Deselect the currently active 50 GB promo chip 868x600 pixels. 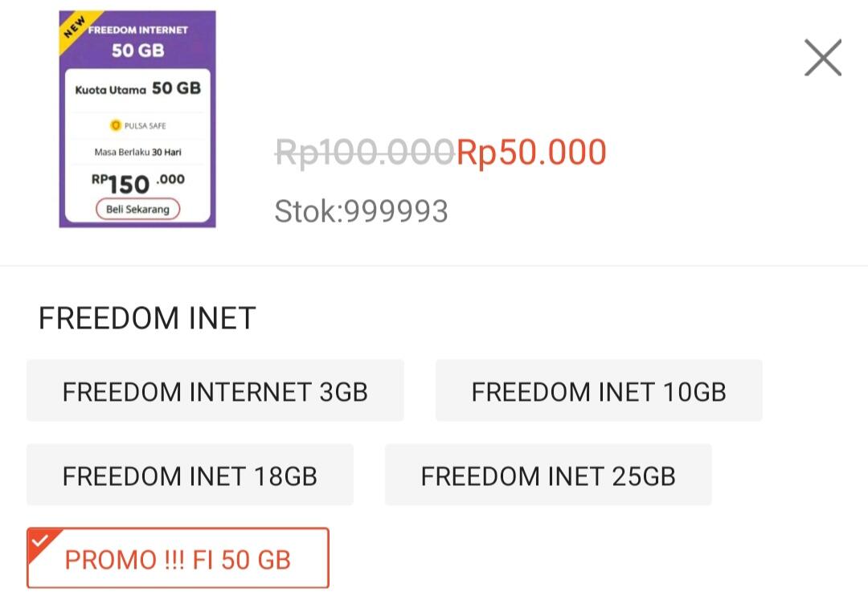pos(177,558)
